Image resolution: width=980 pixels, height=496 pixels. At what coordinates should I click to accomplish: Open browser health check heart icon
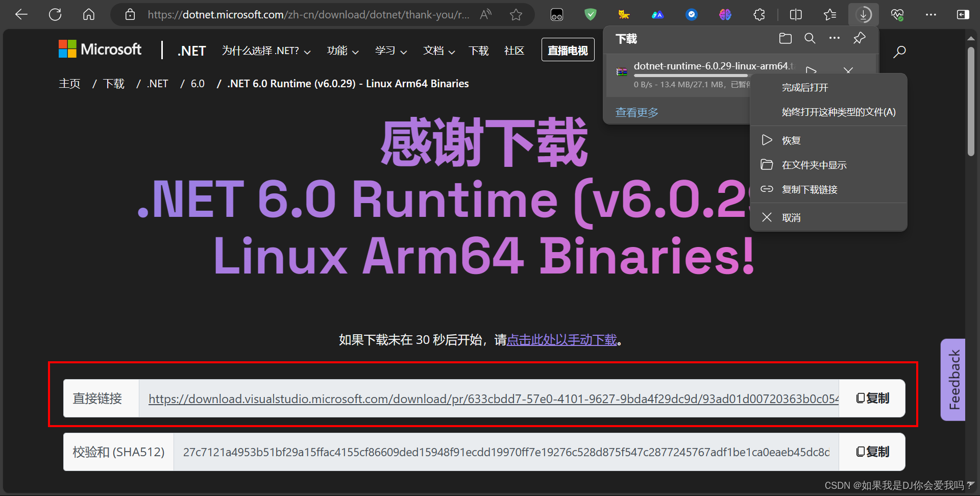tap(897, 14)
